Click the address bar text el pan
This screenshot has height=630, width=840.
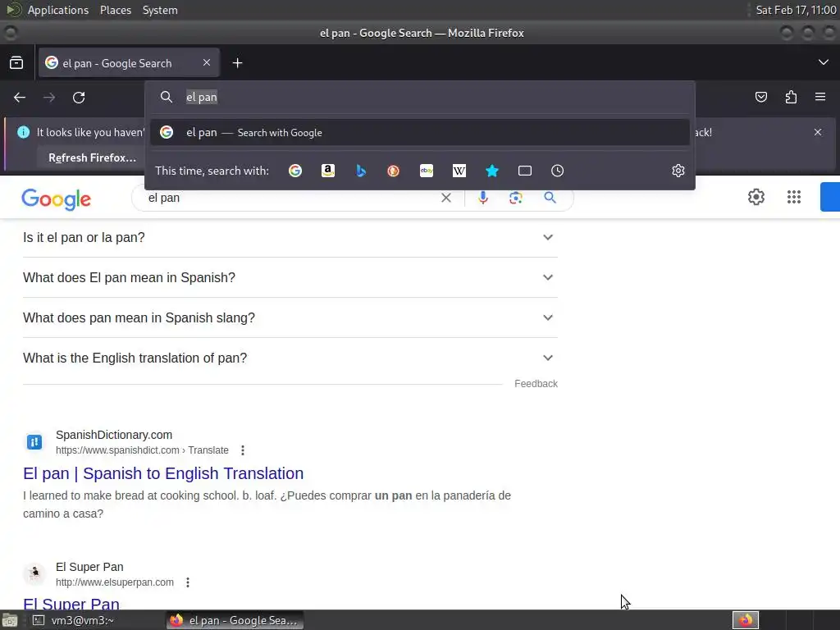202,97
